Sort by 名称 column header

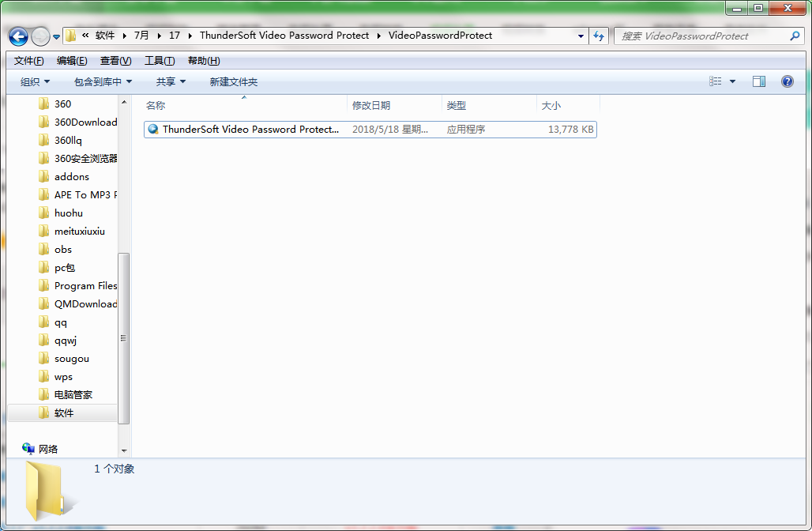pyautogui.click(x=244, y=105)
